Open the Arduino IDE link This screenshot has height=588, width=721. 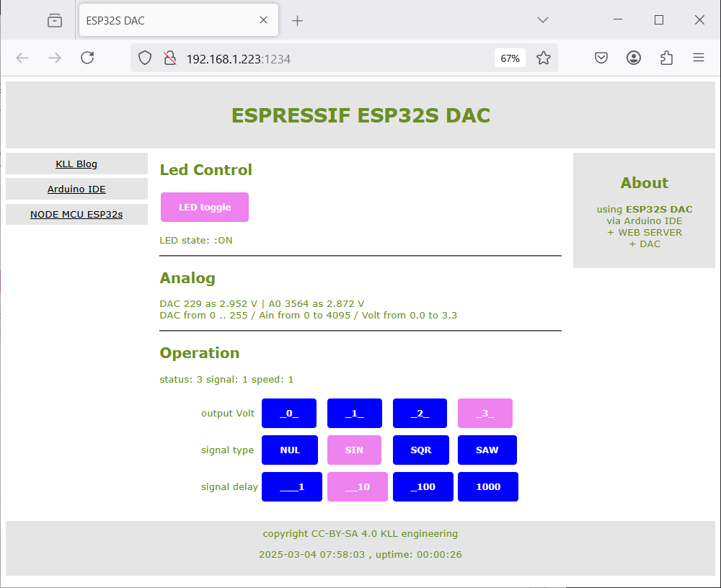tap(76, 190)
